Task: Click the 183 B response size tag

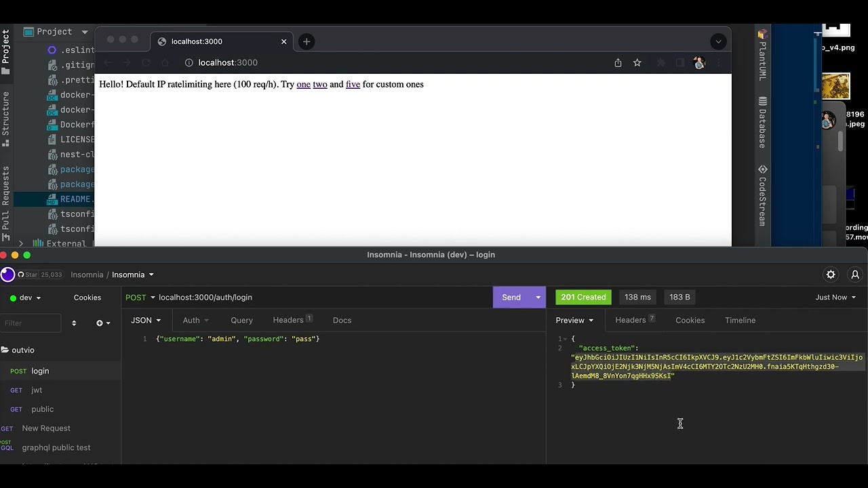Action: (679, 297)
